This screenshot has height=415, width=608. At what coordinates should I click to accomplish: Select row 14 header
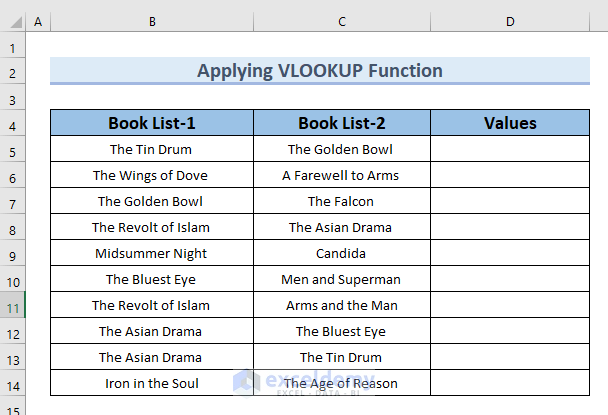(x=13, y=384)
